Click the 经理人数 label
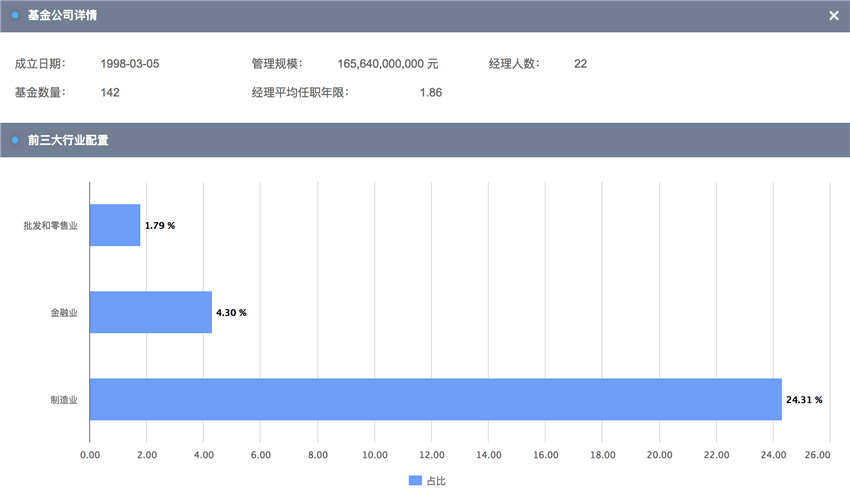This screenshot has height=499, width=850. 514,64
